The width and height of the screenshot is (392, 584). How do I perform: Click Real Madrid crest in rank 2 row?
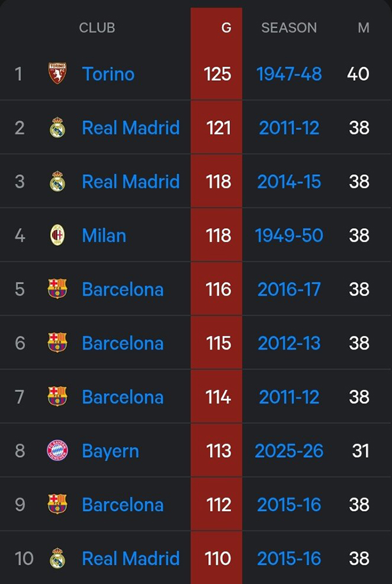tap(57, 127)
